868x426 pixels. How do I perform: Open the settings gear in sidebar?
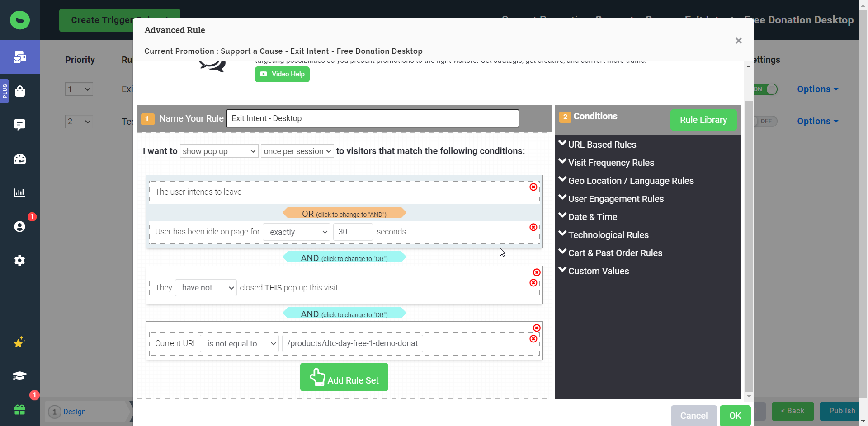19,261
